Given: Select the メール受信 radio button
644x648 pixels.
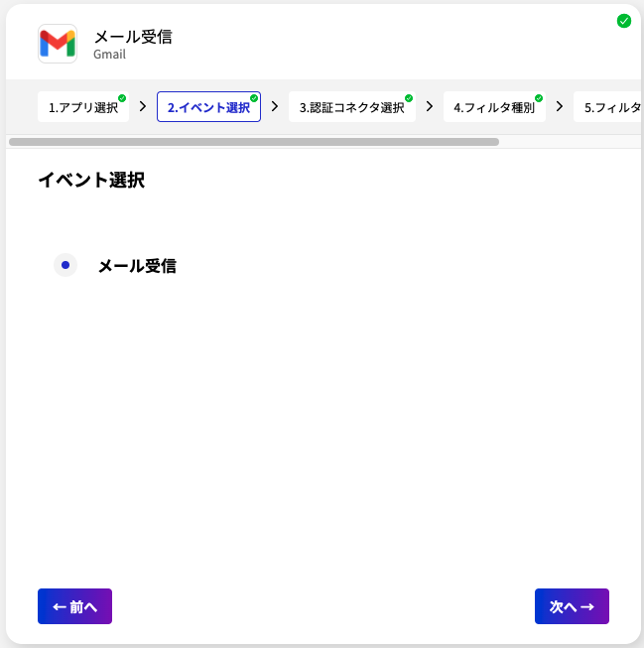Looking at the screenshot, I should point(65,265).
